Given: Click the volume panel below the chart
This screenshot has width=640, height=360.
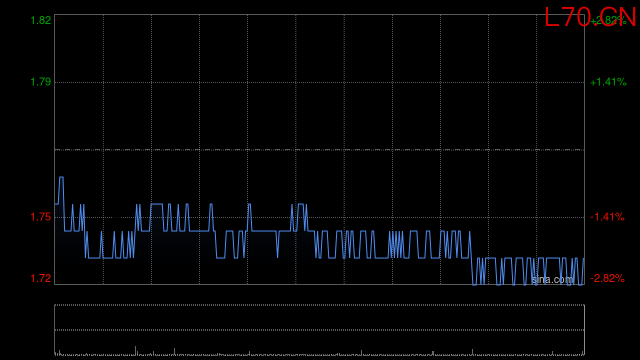Looking at the screenshot, I should point(320,330).
